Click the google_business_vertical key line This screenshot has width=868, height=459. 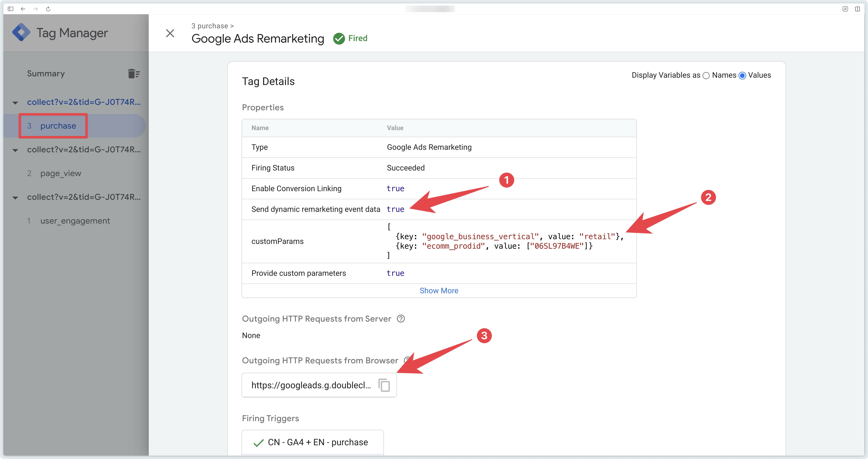(509, 236)
